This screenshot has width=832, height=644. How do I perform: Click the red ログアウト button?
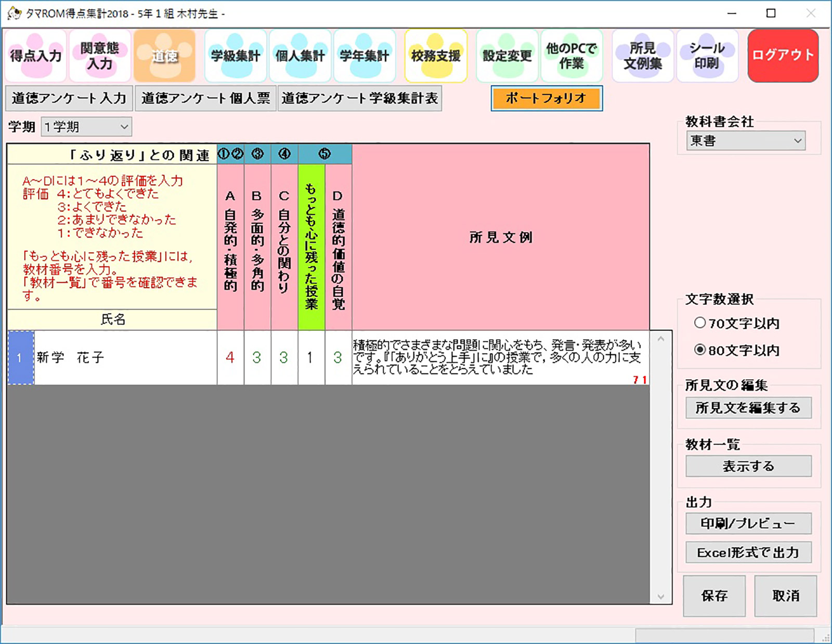pos(783,56)
